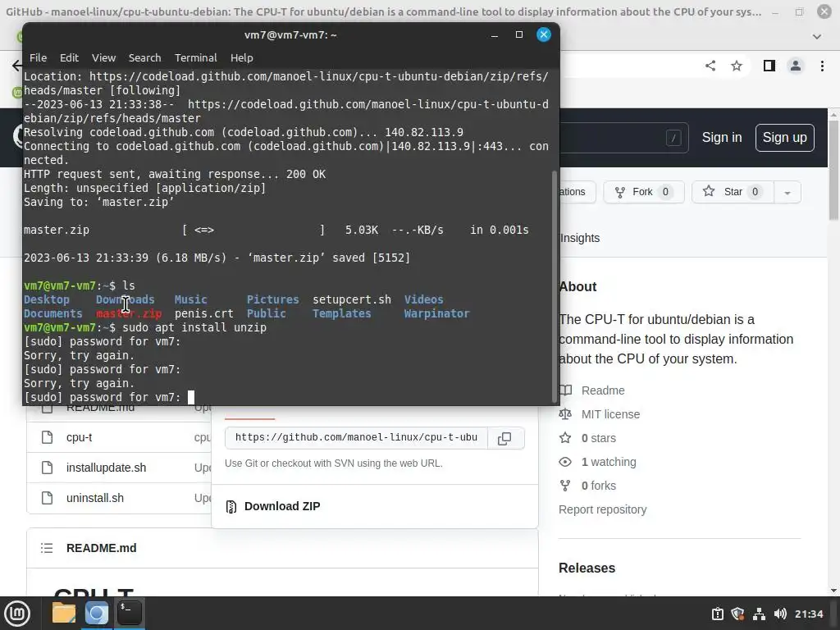Viewport: 840px width, 630px height.
Task: View the 0 forks link
Action: tap(598, 486)
